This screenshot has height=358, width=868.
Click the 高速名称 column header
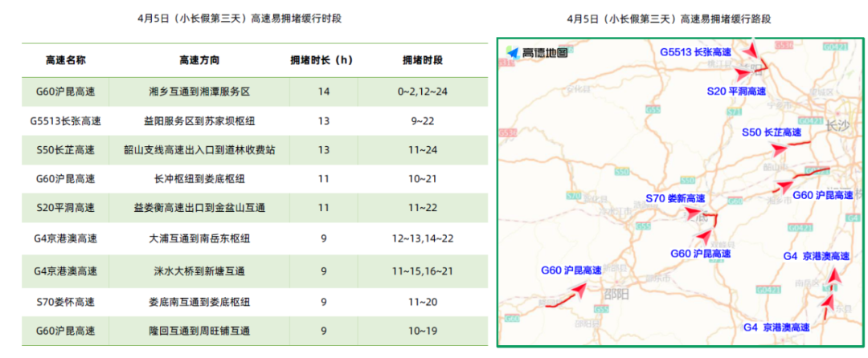(x=65, y=60)
